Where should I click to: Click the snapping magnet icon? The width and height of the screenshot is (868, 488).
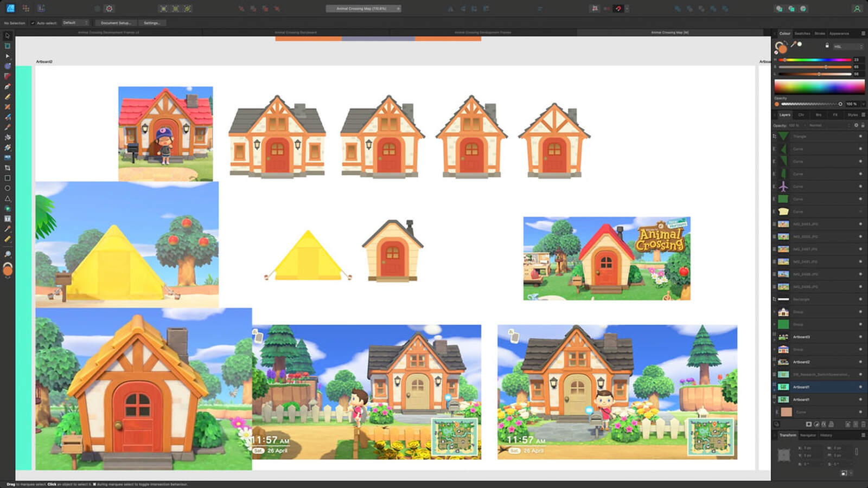618,9
